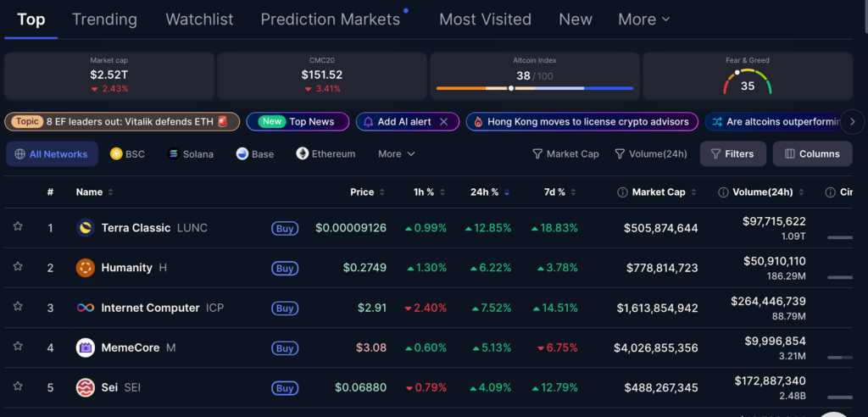The image size is (868, 417).
Task: Click the globe icon in All Networks
Action: (x=19, y=154)
